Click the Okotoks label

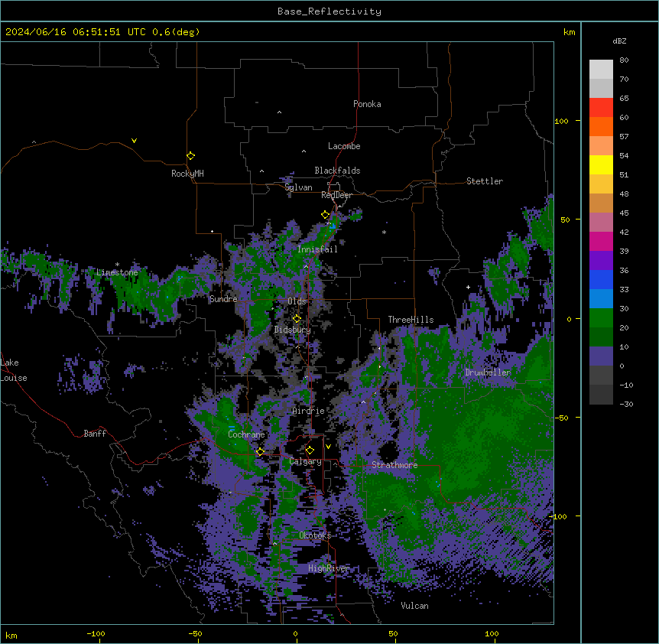coord(315,535)
